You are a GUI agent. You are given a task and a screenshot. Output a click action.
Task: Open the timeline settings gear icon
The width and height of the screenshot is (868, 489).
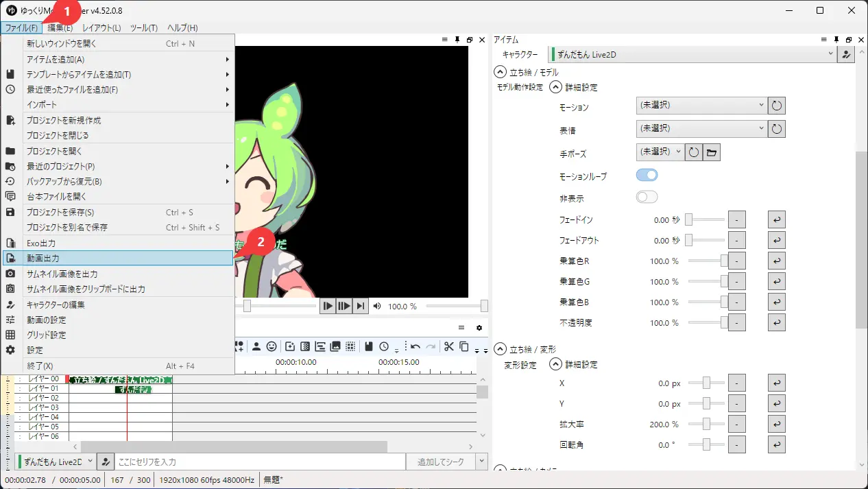(479, 328)
